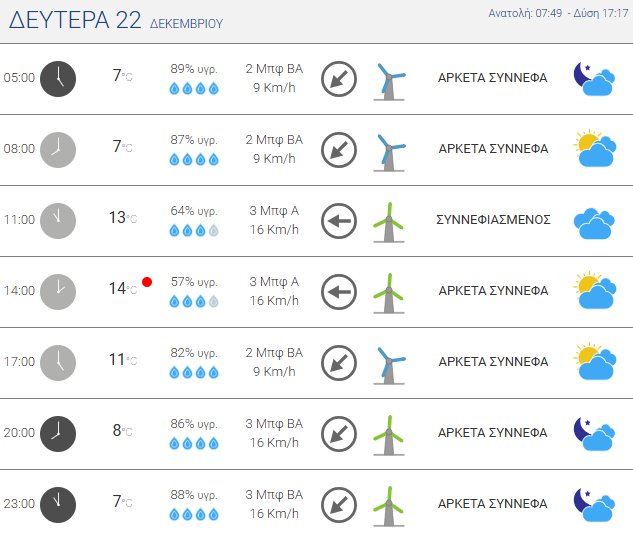
Task: Click the gray clock icon at 17:00
Action: tap(58, 362)
